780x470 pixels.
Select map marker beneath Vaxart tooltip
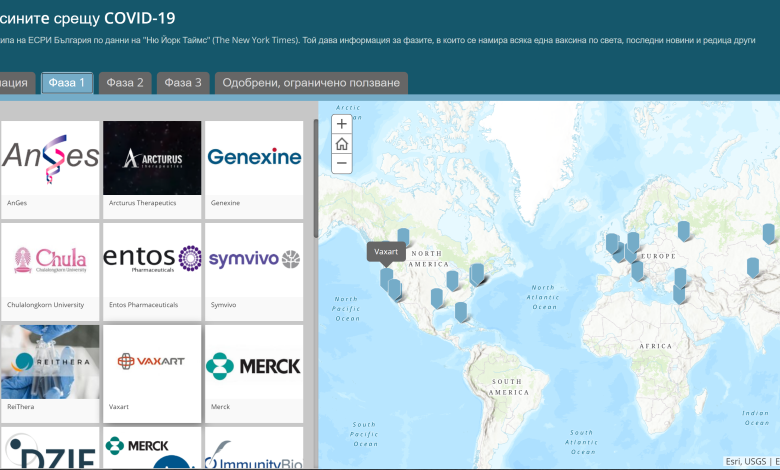pos(387,279)
